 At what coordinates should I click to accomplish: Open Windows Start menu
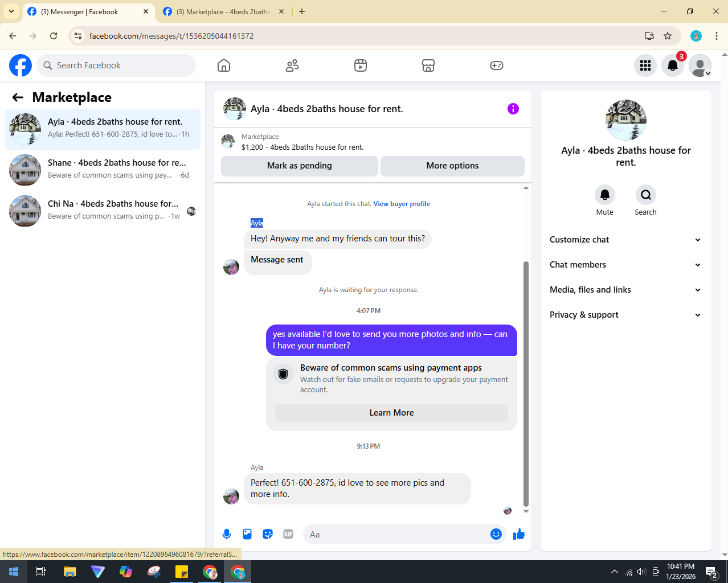[14, 572]
